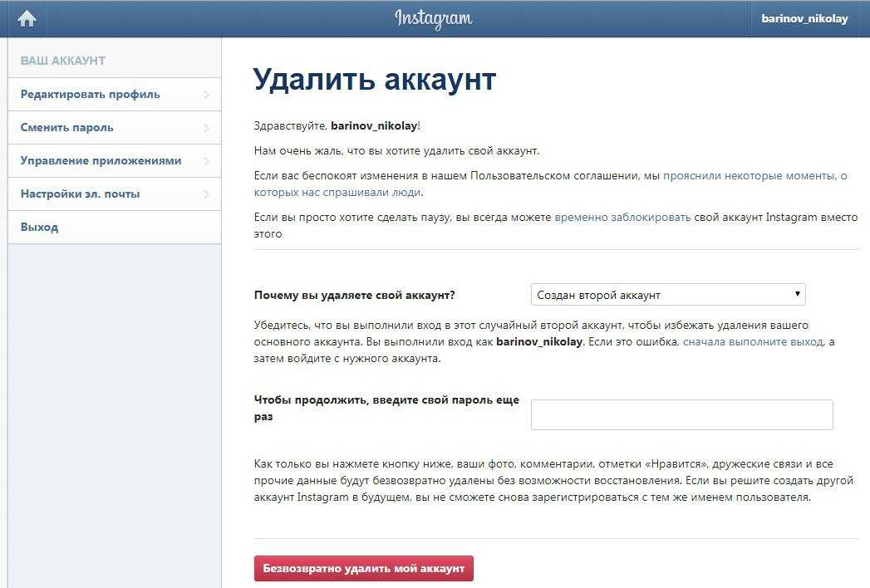Open the временно заблокировать link
The width and height of the screenshot is (870, 588).
[x=622, y=218]
